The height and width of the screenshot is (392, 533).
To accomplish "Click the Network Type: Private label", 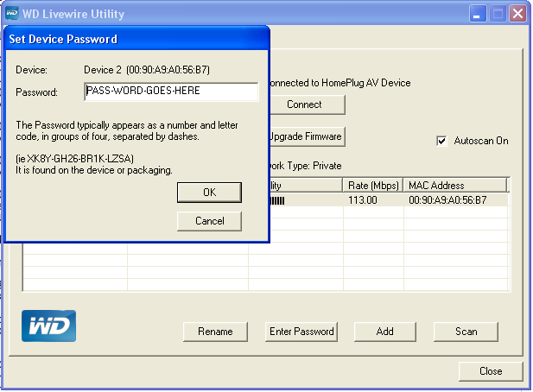I will [x=306, y=166].
